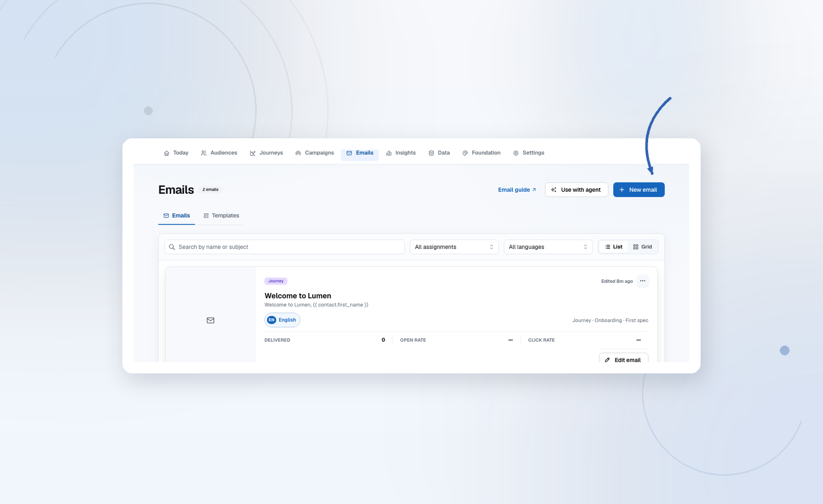Viewport: 823px width, 504px height.
Task: Click the Today home icon
Action: (167, 153)
